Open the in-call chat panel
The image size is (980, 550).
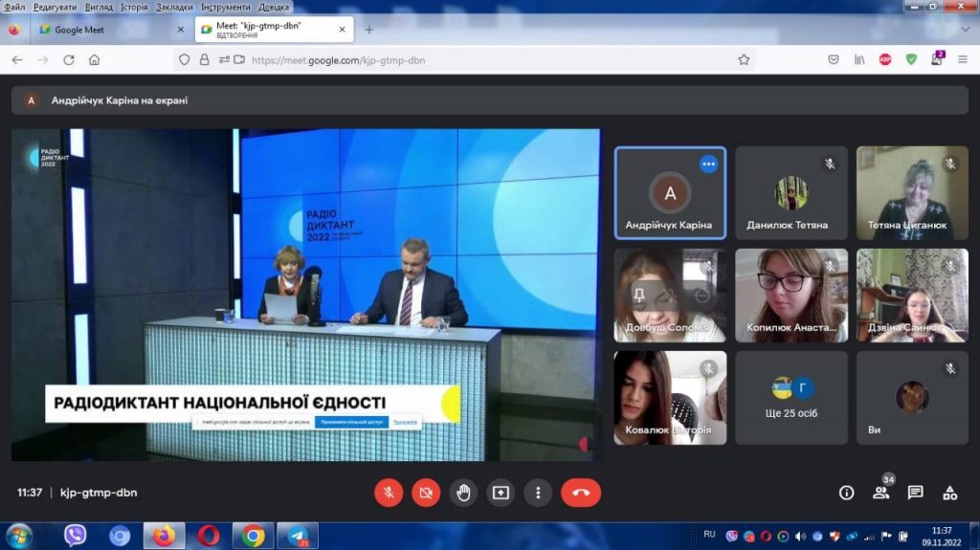pyautogui.click(x=915, y=493)
